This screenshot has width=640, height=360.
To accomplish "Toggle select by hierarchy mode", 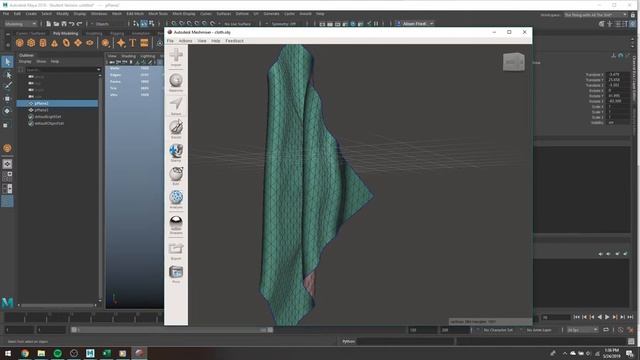I will 136,24.
